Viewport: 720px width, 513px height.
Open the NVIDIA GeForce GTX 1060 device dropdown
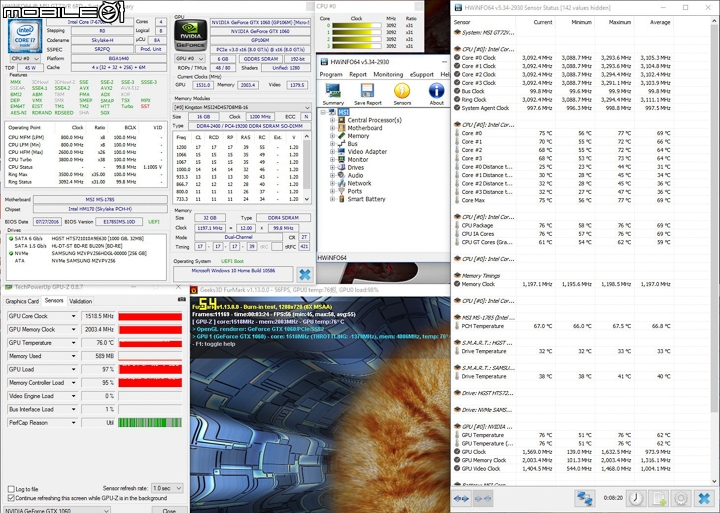click(57, 510)
